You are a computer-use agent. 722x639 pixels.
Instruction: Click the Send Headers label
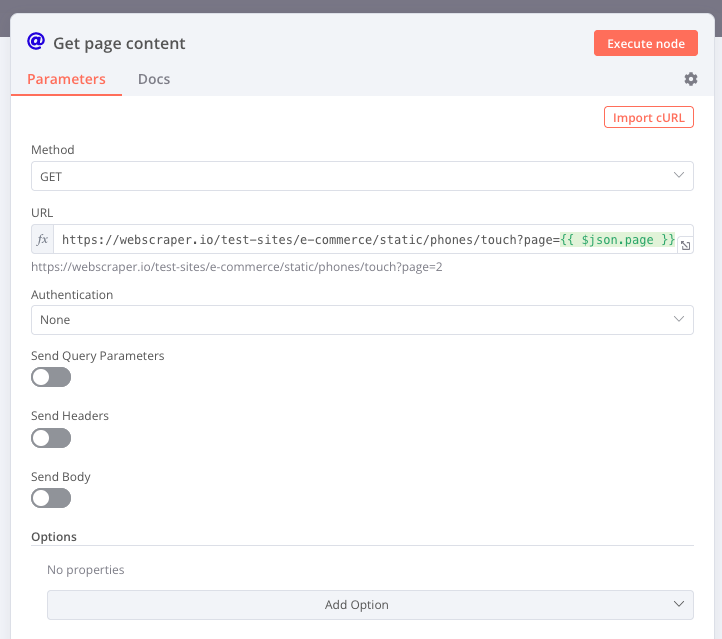coord(70,416)
